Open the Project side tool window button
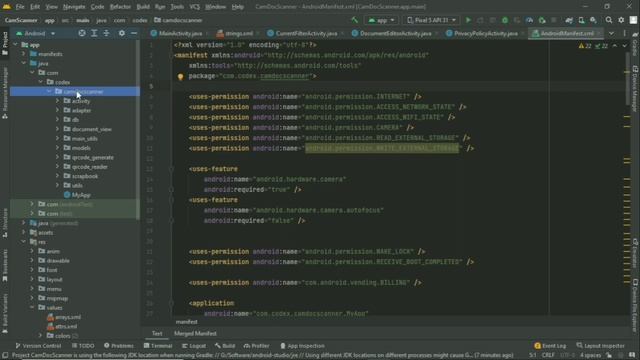 tap(5, 43)
